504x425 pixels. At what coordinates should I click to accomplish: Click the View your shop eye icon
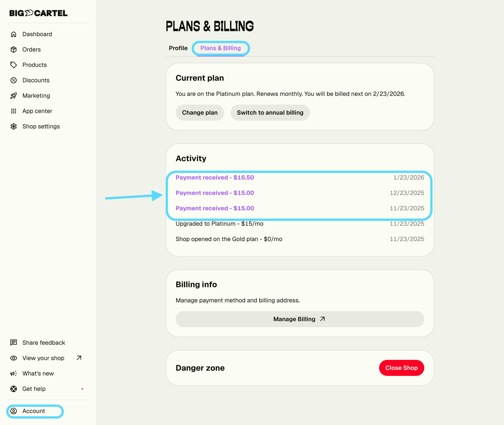[x=14, y=358]
